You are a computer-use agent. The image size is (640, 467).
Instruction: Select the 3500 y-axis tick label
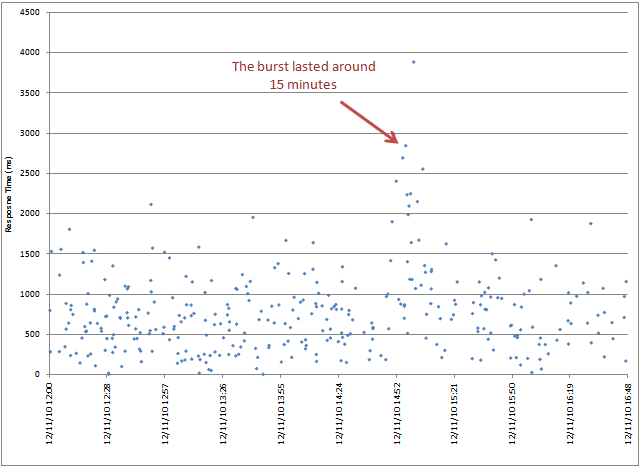tap(30, 93)
